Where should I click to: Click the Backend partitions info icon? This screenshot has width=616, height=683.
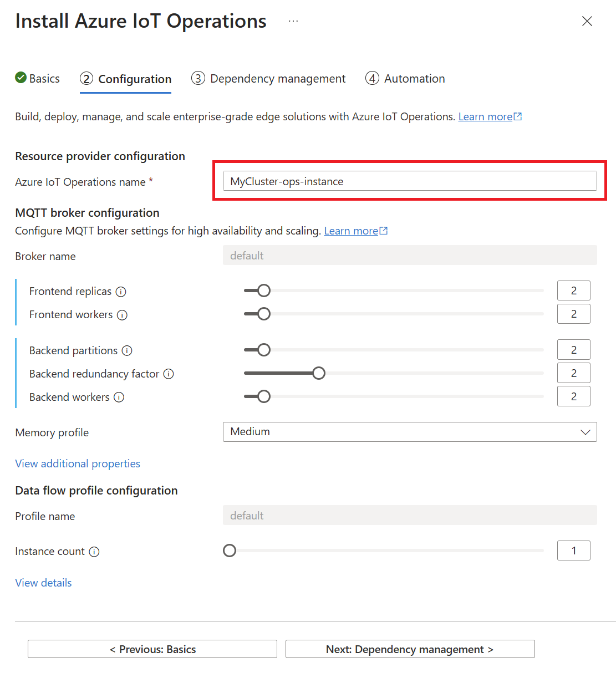point(127,350)
